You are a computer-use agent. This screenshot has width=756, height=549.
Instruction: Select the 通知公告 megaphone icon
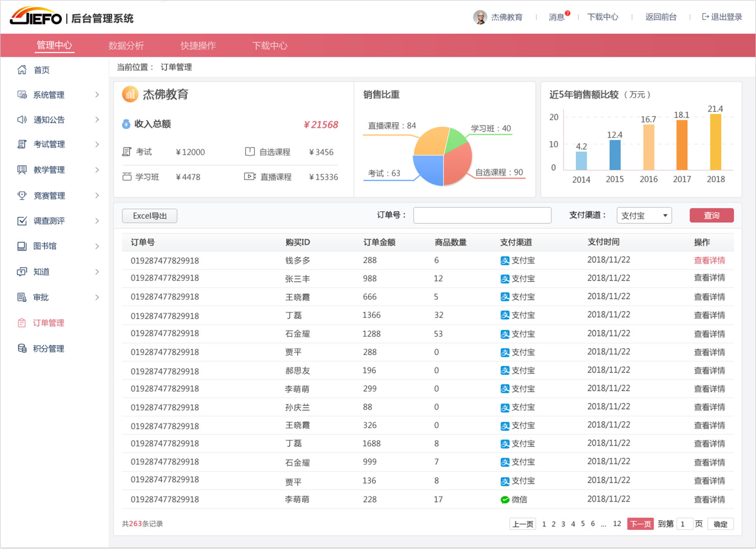21,120
